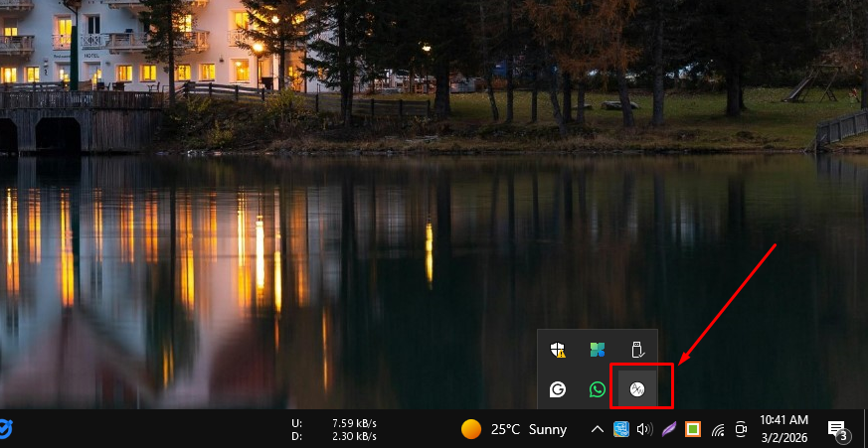Open the green-blue puzzle tray app icon
The width and height of the screenshot is (868, 448).
[x=598, y=350]
